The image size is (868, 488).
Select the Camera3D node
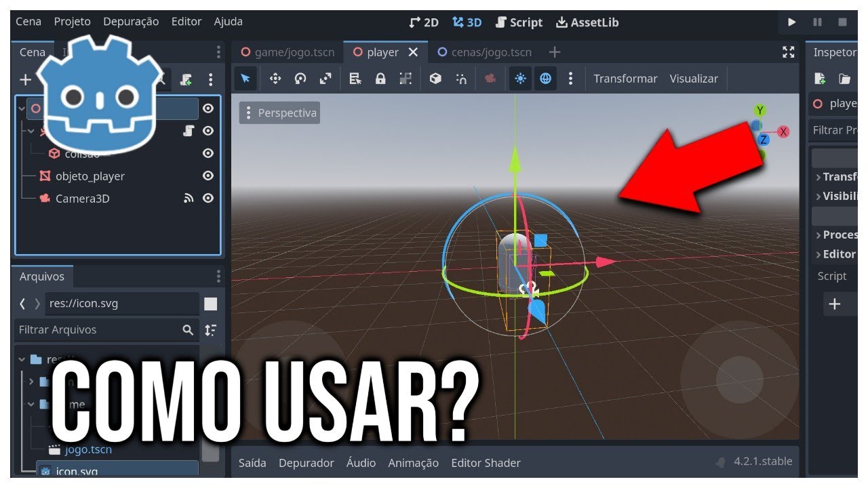pos(82,199)
